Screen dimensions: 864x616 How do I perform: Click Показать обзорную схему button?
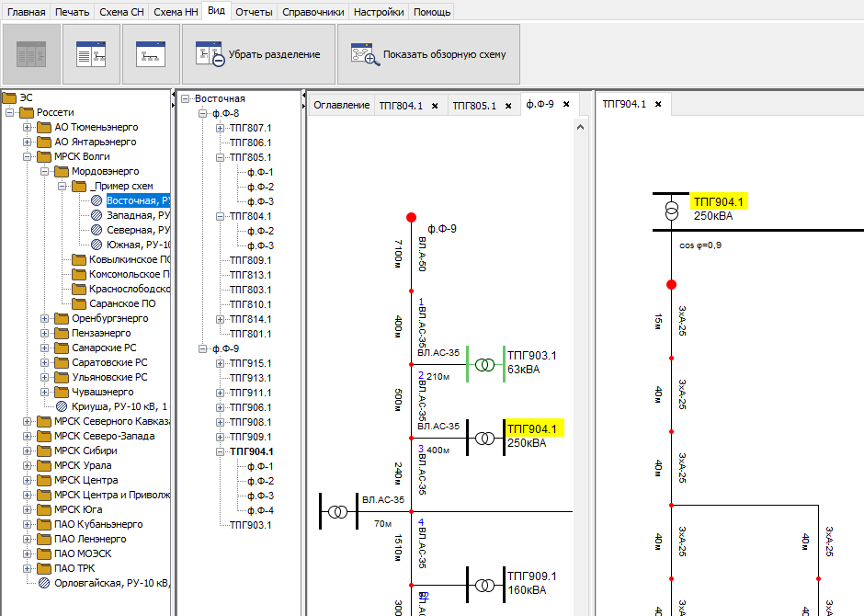tap(428, 54)
